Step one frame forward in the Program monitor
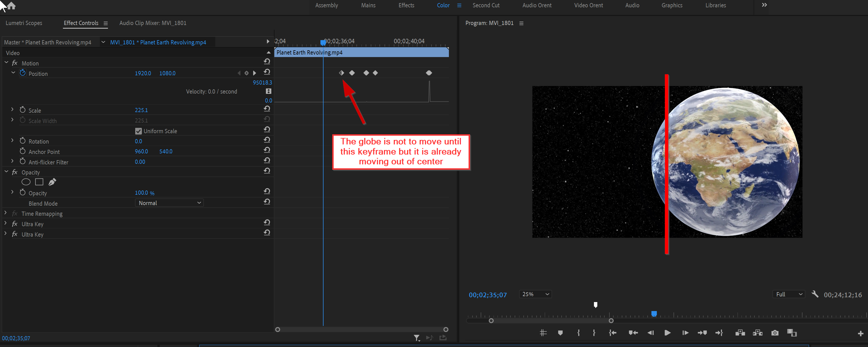Image resolution: width=868 pixels, height=347 pixels. pos(685,332)
